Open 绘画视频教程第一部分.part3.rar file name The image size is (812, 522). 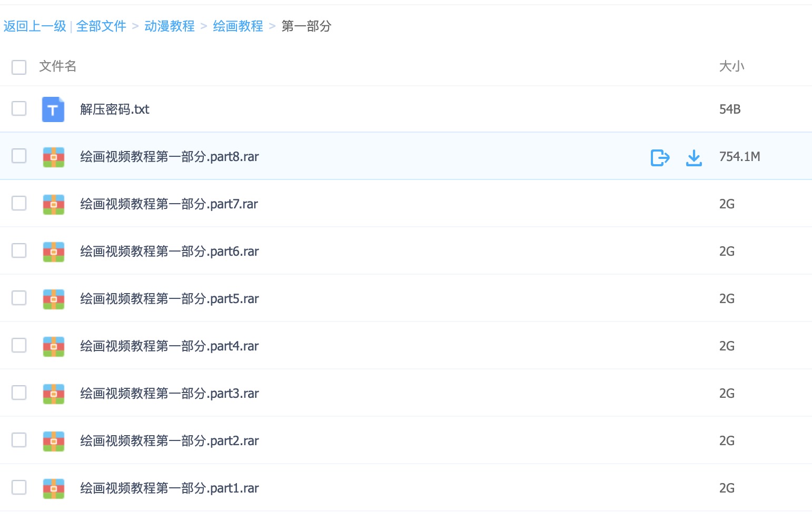[x=170, y=394]
